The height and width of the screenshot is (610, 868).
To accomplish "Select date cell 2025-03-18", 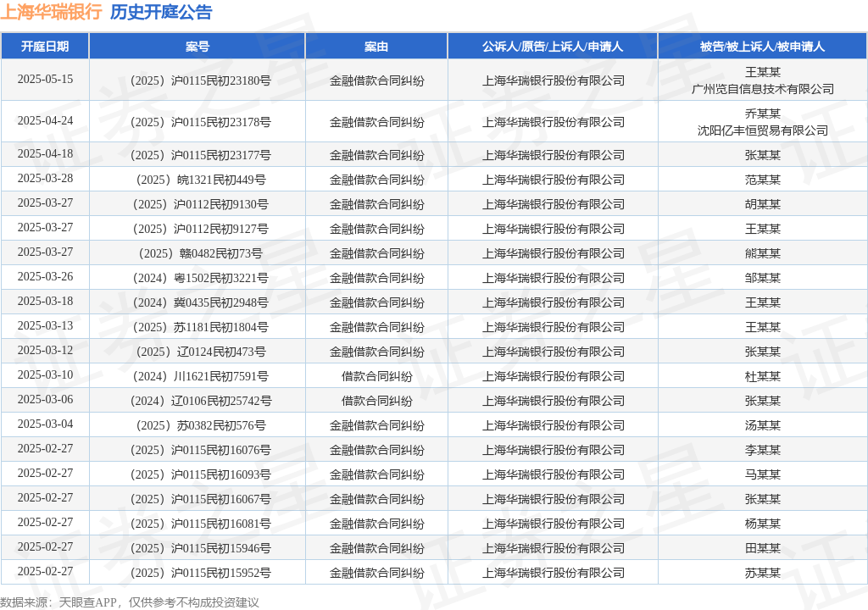I will [x=45, y=301].
